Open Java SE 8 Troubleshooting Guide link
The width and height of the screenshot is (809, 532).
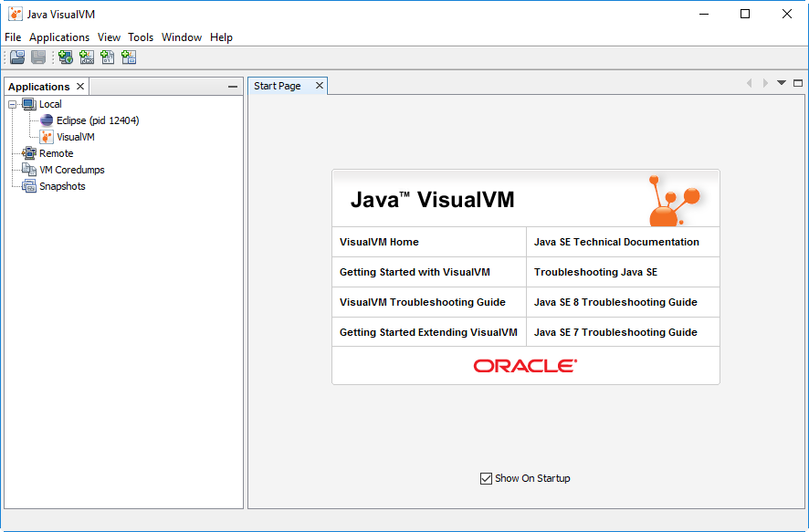point(615,302)
